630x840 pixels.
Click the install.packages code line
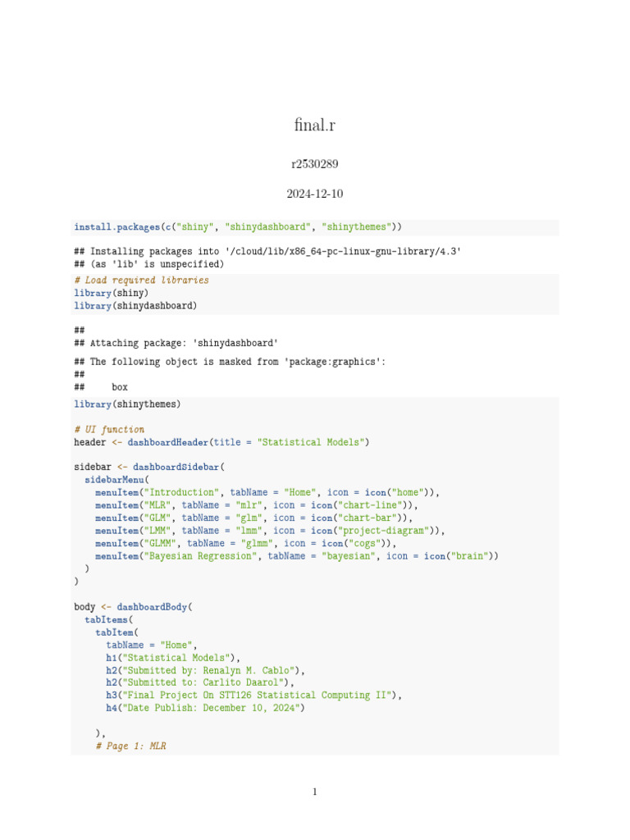tap(238, 226)
